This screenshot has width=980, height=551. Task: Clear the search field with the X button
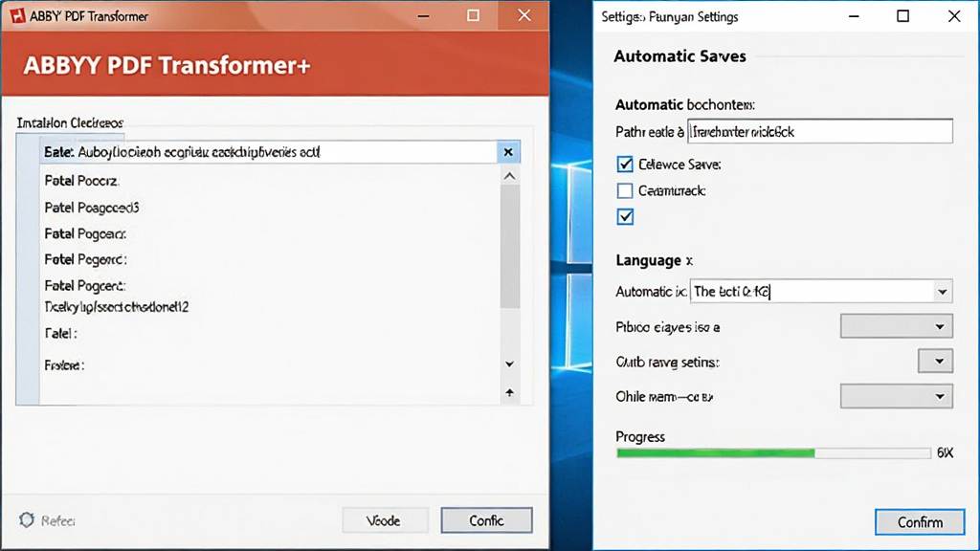[508, 152]
